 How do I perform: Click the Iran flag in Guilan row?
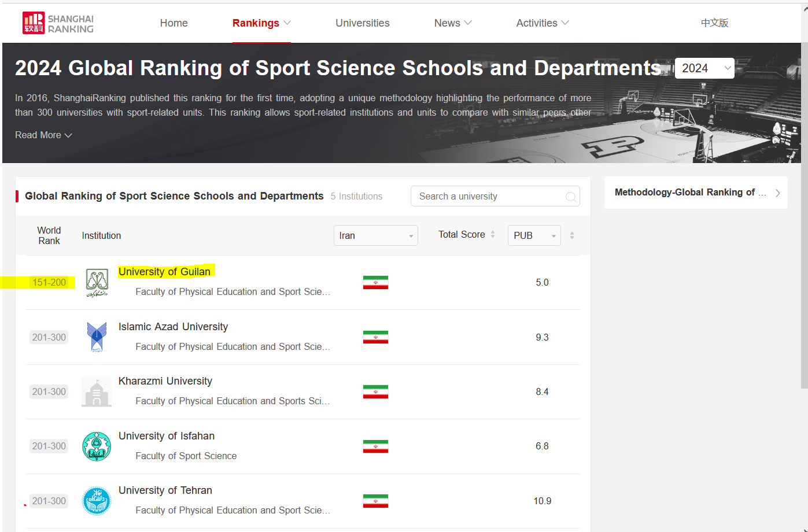[x=375, y=283]
